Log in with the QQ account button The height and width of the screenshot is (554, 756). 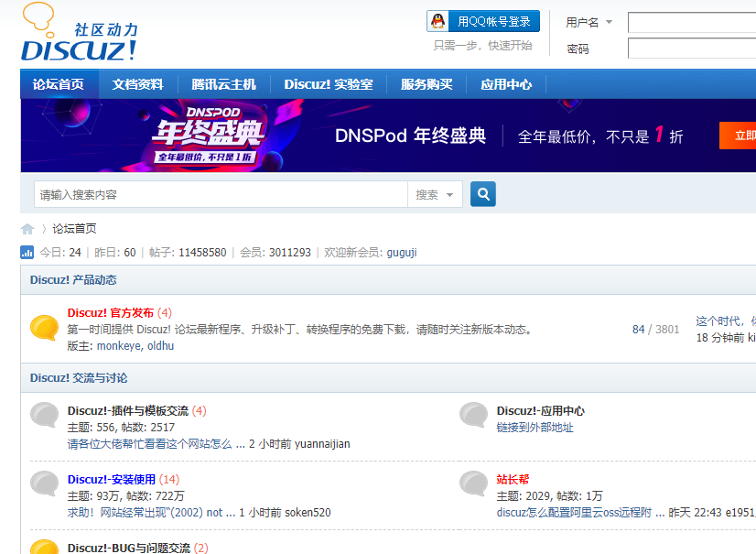point(483,21)
